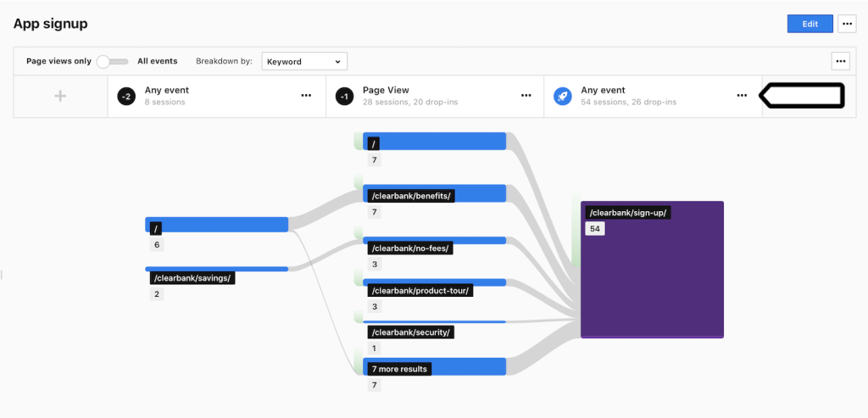Open more options for -2 Any event step

306,96
